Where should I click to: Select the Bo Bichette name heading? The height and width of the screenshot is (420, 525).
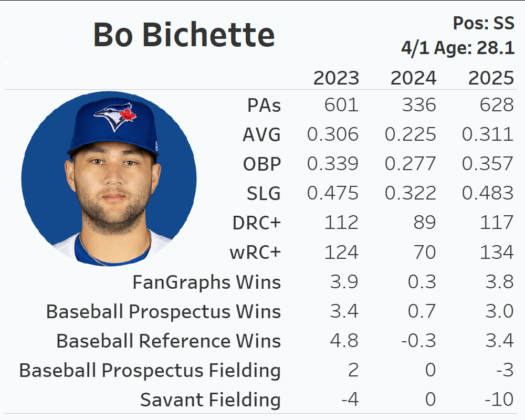[x=184, y=35]
